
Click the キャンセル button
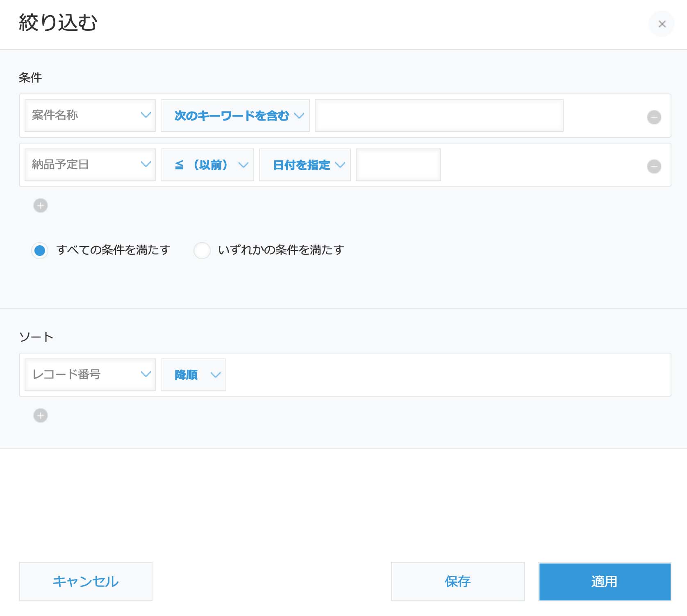click(86, 582)
